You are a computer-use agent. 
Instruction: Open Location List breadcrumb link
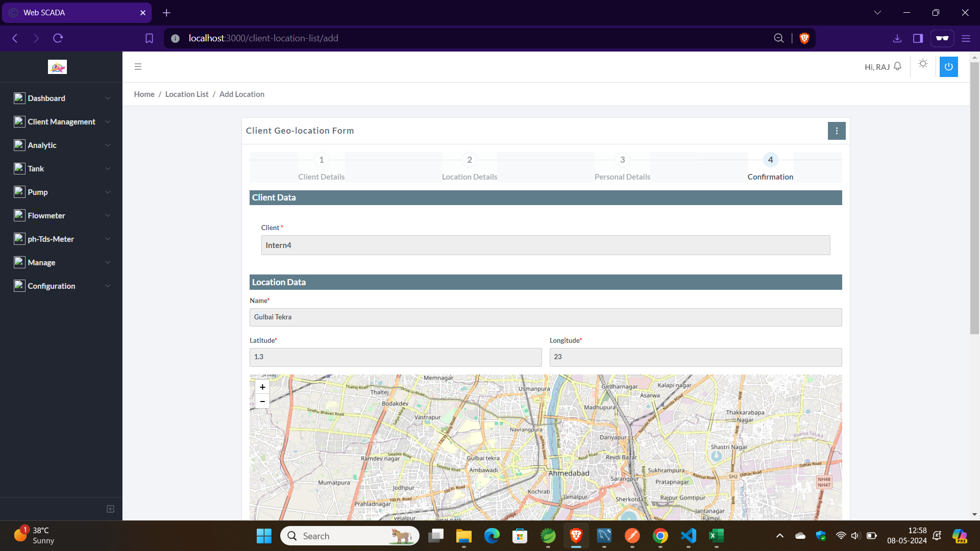point(187,94)
